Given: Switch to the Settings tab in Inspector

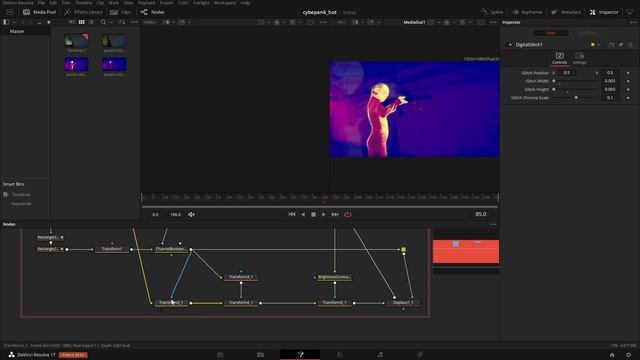Looking at the screenshot, I should 579,58.
